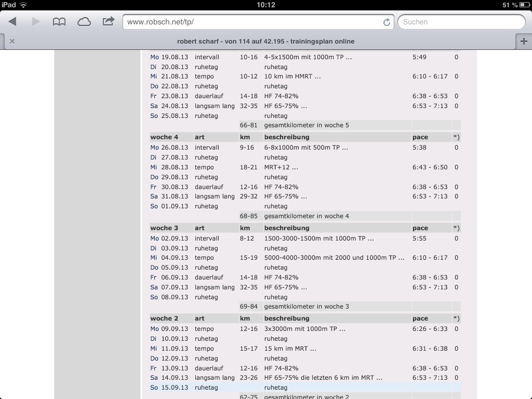Click the 5000-4000-3000m tempo workout description
This screenshot has height=399, width=532.
click(x=334, y=258)
